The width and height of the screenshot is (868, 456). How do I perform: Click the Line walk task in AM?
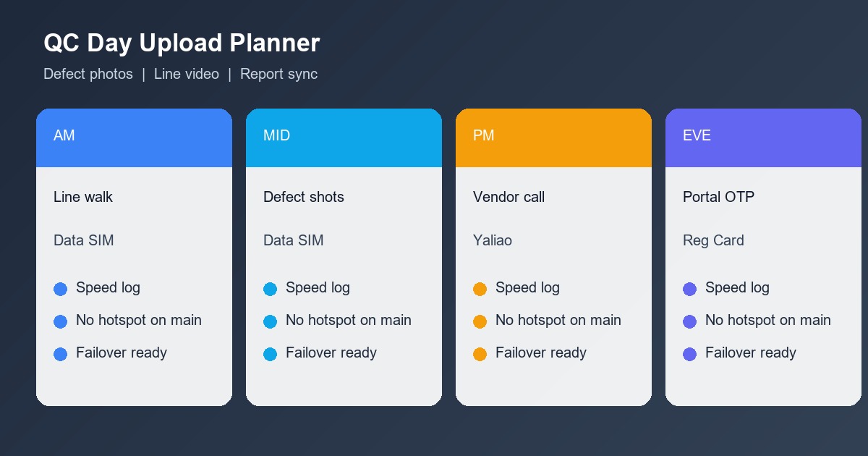coord(83,197)
